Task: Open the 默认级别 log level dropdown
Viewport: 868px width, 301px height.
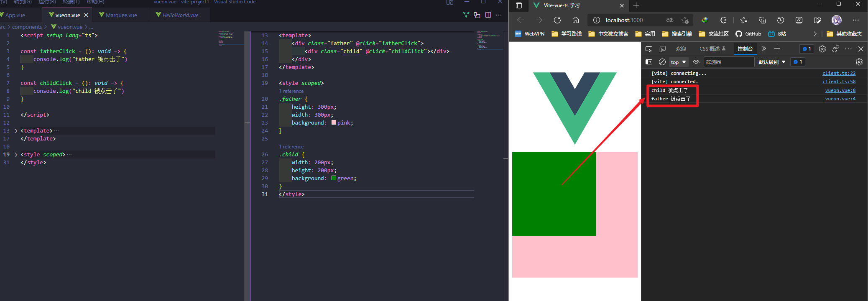Action: click(772, 62)
